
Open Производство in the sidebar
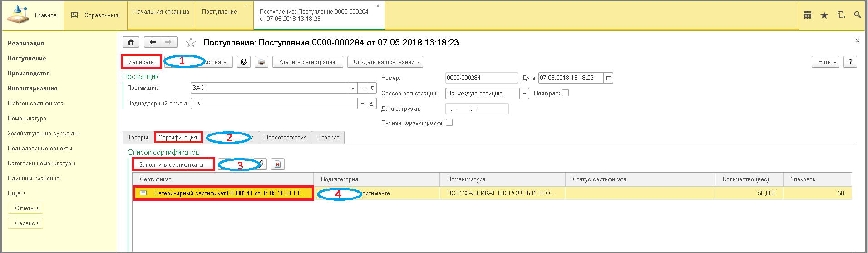(x=29, y=73)
